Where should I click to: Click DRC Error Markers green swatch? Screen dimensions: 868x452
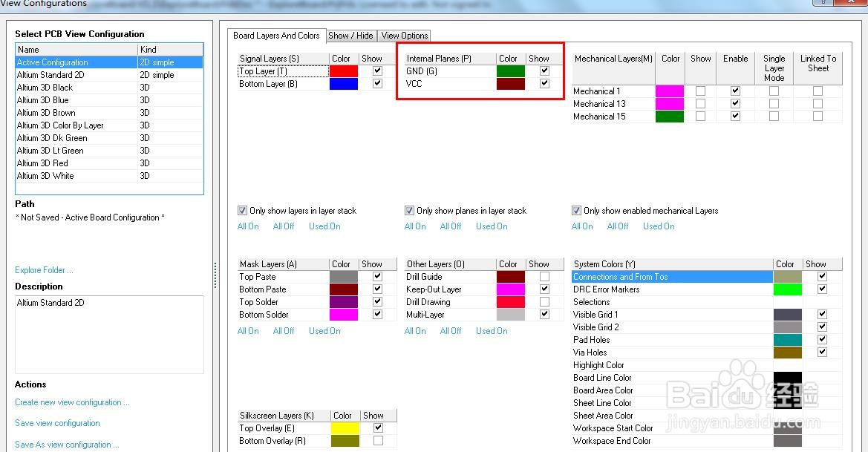pyautogui.click(x=787, y=289)
